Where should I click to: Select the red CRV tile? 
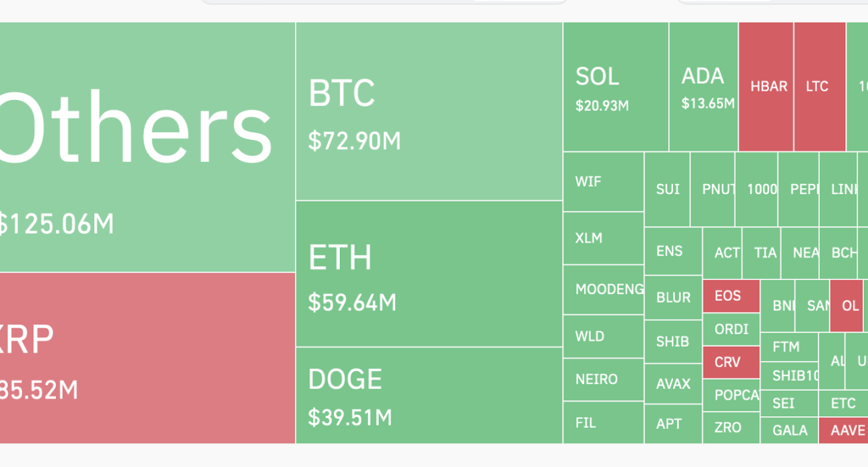(x=731, y=362)
